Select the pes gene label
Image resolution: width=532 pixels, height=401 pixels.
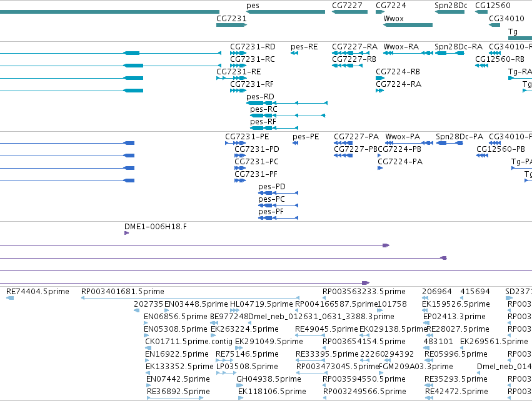[253, 6]
